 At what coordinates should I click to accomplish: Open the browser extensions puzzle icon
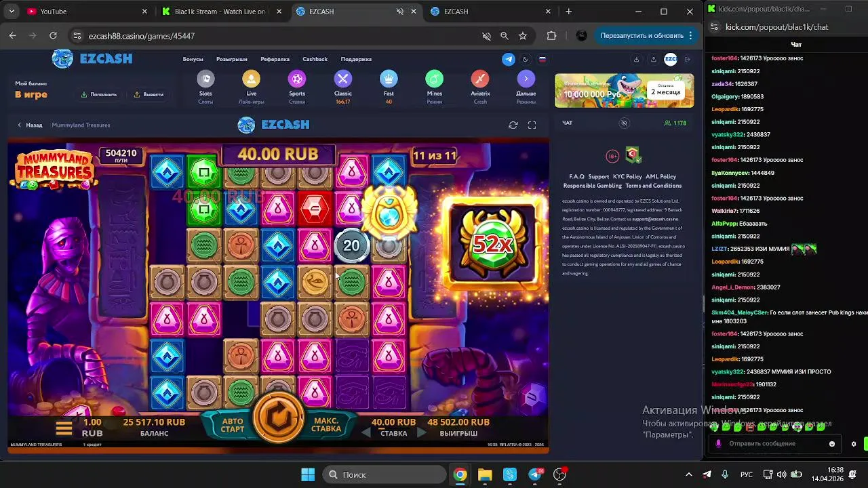pos(551,35)
